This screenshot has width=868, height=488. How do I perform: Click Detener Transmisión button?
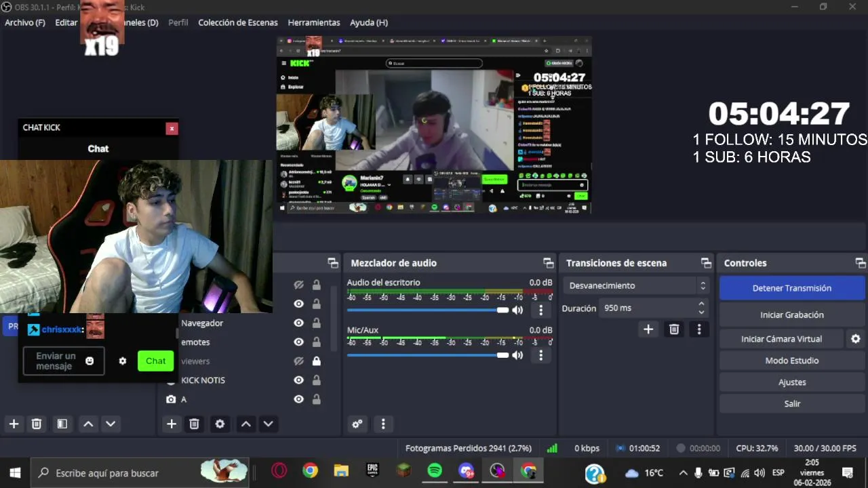click(x=792, y=288)
